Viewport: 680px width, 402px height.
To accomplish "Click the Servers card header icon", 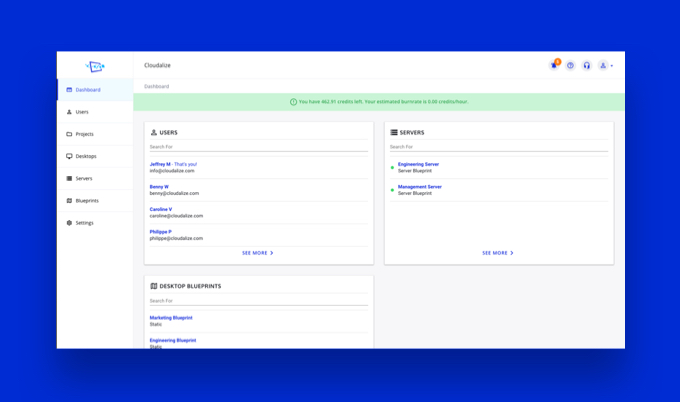I will click(x=394, y=132).
